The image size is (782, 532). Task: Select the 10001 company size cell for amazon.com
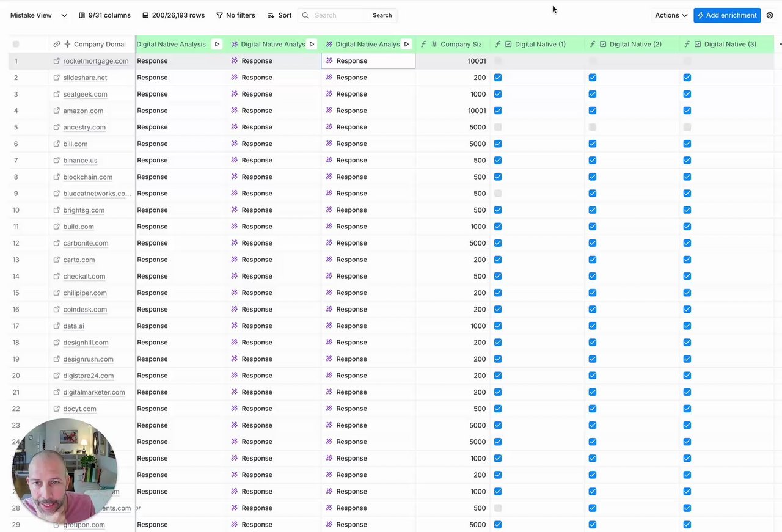[x=453, y=111]
